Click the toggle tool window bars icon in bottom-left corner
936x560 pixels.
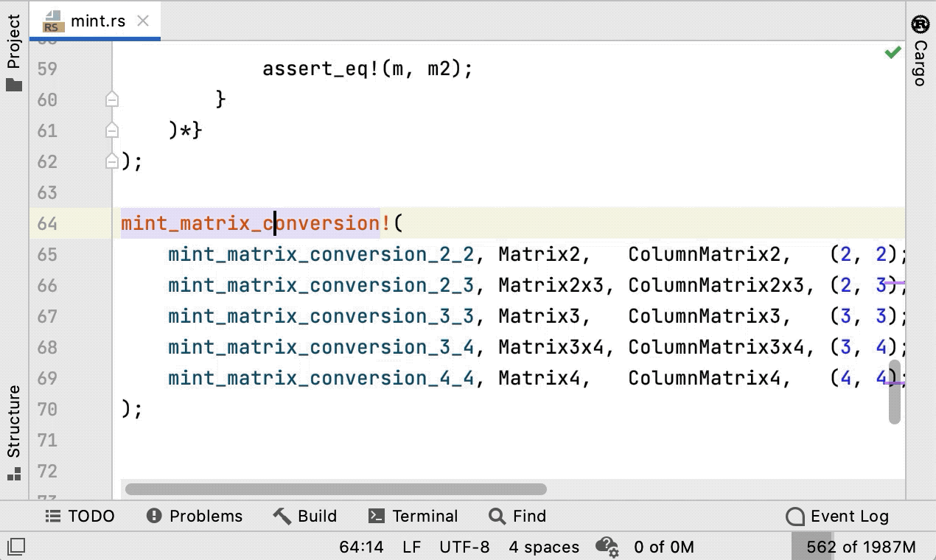coord(16,545)
